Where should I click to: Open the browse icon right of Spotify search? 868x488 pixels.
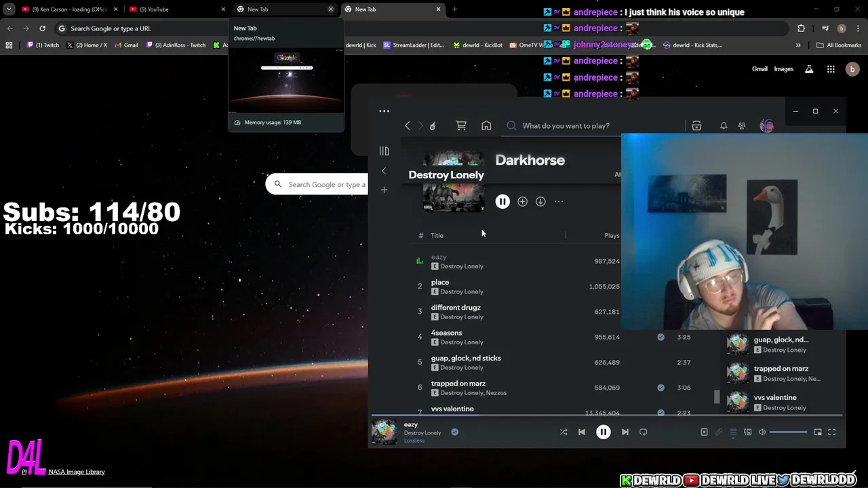[696, 125]
